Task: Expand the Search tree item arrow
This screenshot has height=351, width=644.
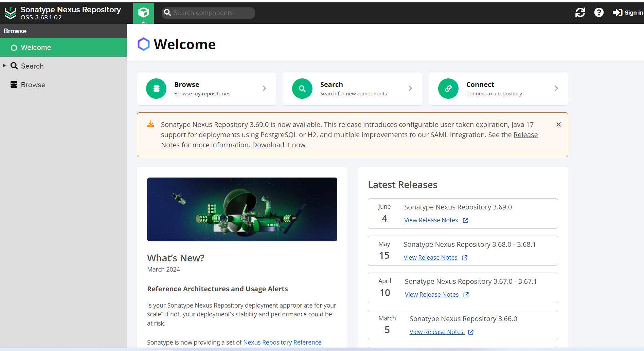Action: (x=4, y=66)
